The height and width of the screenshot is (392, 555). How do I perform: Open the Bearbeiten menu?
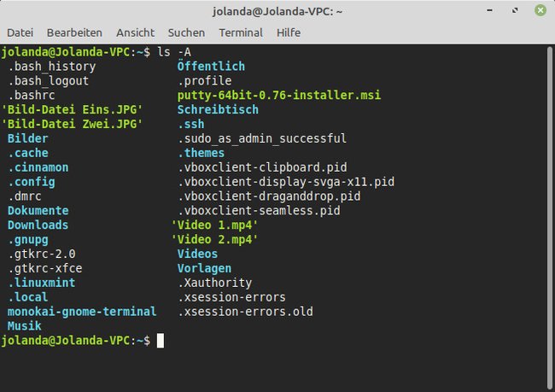coord(74,32)
